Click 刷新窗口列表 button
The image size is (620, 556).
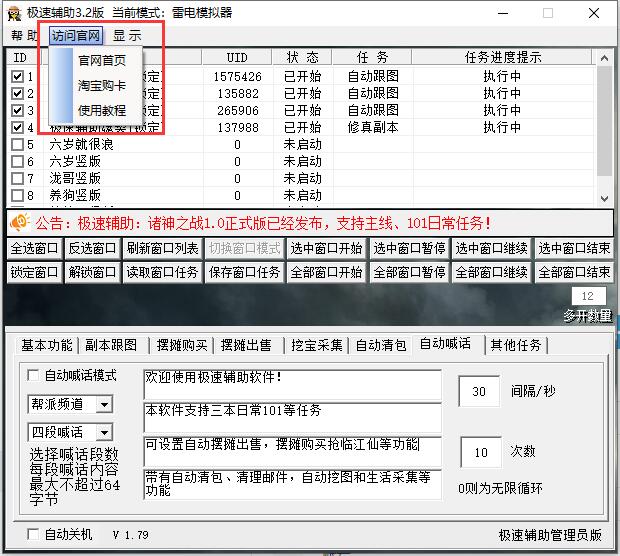point(163,248)
